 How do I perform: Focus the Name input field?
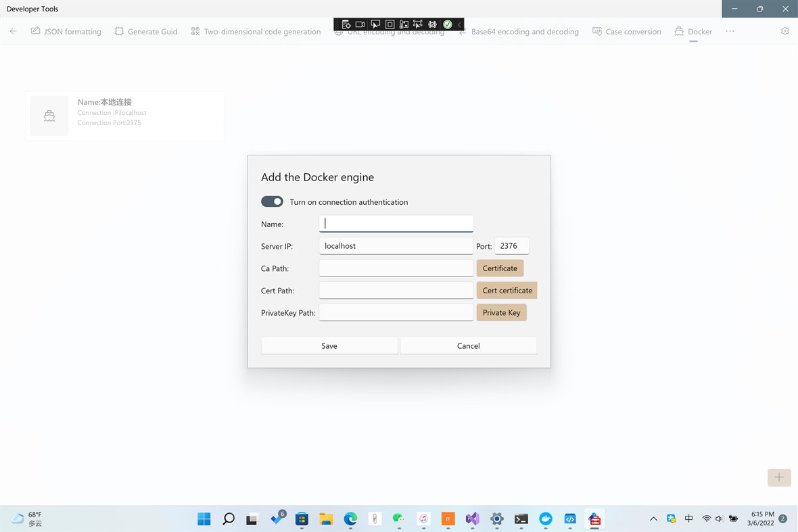[396, 224]
